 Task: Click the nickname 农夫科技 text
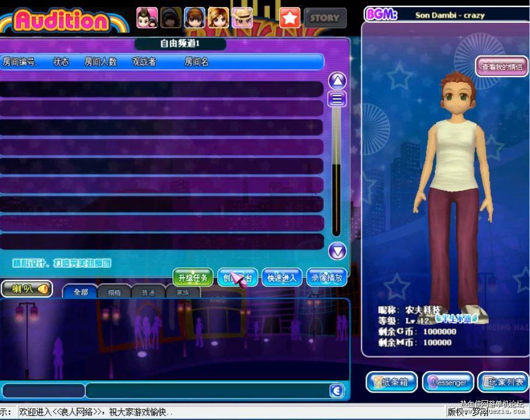coord(423,310)
